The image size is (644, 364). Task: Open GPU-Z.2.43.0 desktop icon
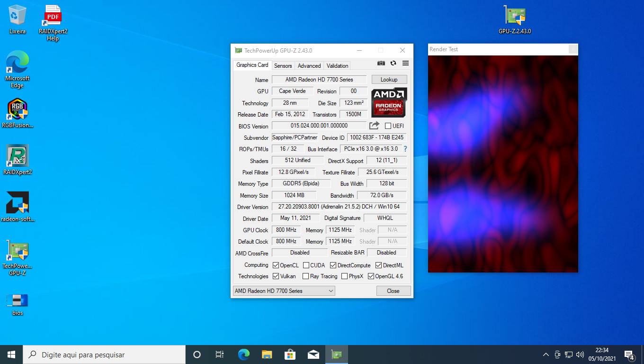pyautogui.click(x=515, y=20)
